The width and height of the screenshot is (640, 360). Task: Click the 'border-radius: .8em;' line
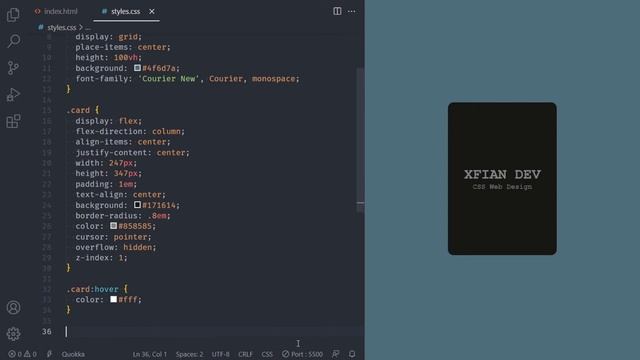(x=123, y=216)
